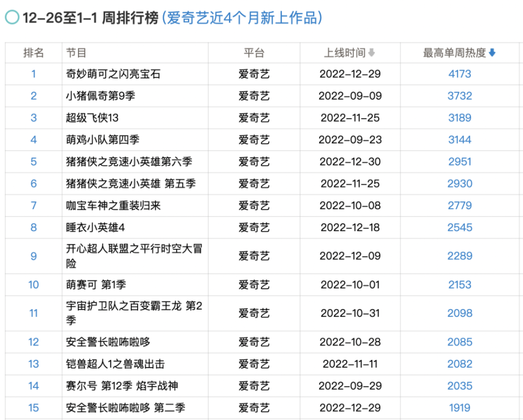Click rank number 15
Image resolution: width=523 pixels, height=420 pixels.
pos(33,407)
